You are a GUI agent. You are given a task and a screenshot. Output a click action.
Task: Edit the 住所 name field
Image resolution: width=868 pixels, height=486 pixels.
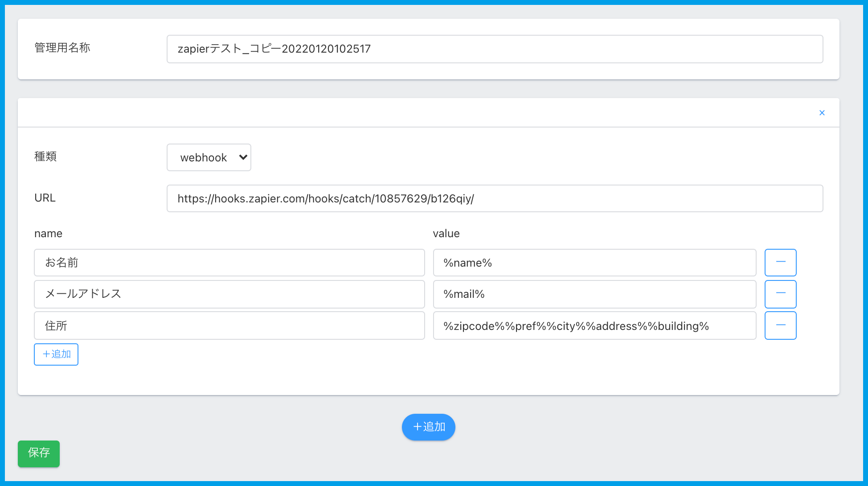pos(229,325)
